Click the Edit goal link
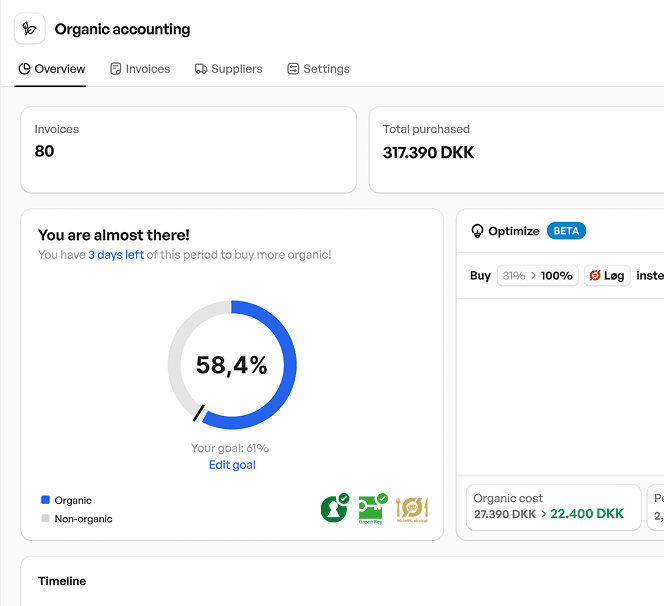This screenshot has height=606, width=664. tap(232, 465)
